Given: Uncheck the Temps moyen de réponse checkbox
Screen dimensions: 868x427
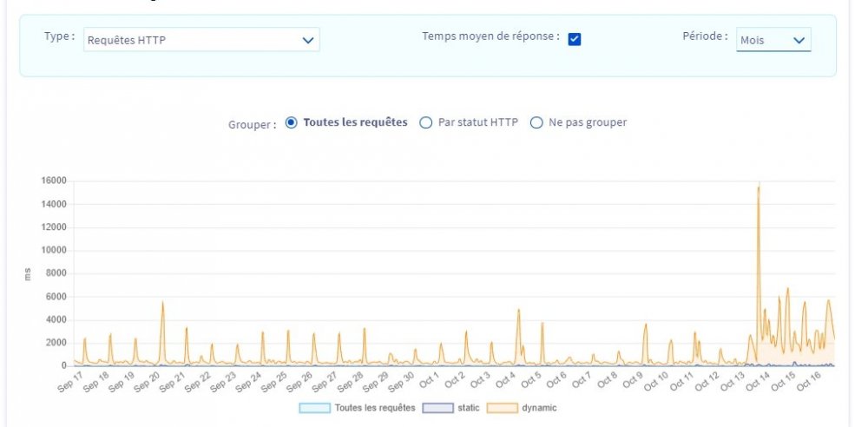Looking at the screenshot, I should coord(575,39).
